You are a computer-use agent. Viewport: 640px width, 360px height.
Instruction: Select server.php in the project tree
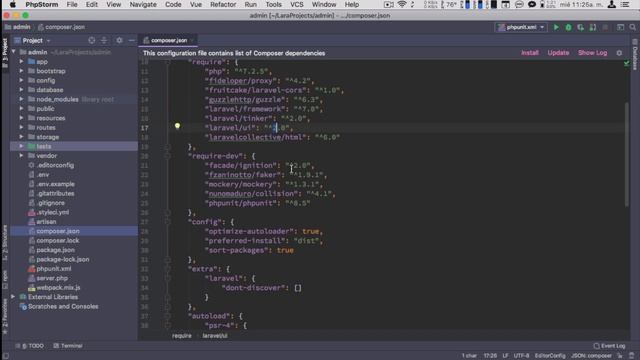point(52,278)
